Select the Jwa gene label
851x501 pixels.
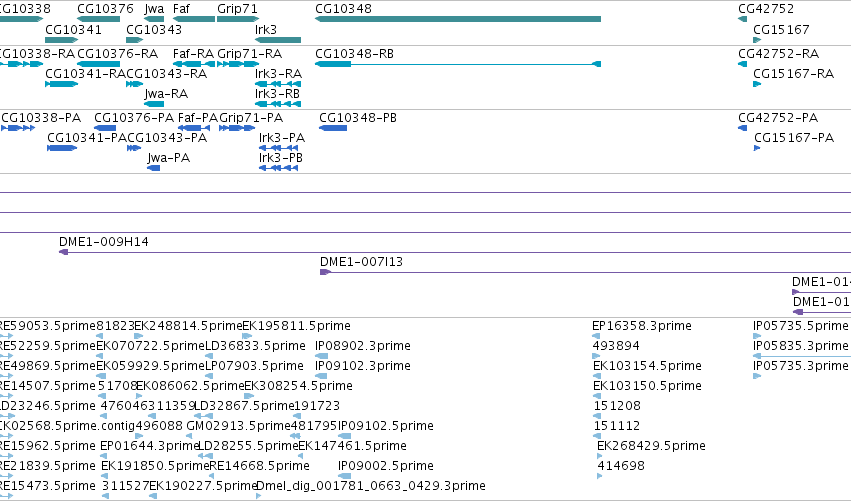point(154,9)
